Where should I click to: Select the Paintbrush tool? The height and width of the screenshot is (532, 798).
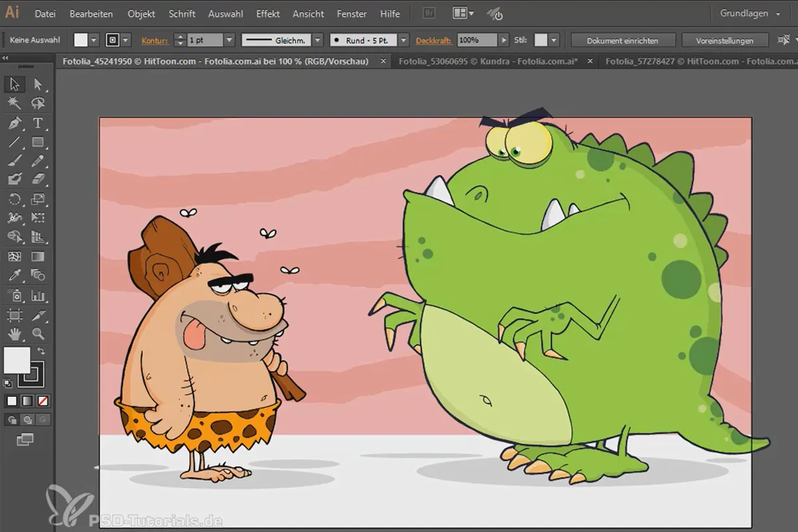15,160
